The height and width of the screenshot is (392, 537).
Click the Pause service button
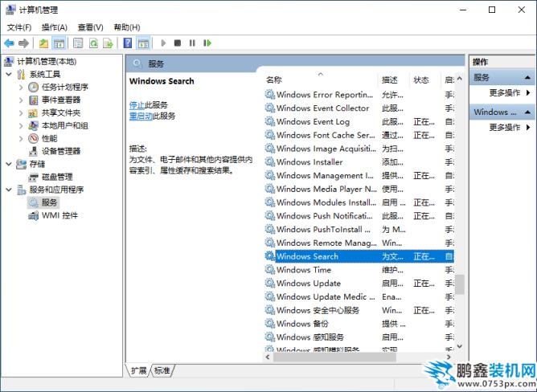click(x=192, y=43)
